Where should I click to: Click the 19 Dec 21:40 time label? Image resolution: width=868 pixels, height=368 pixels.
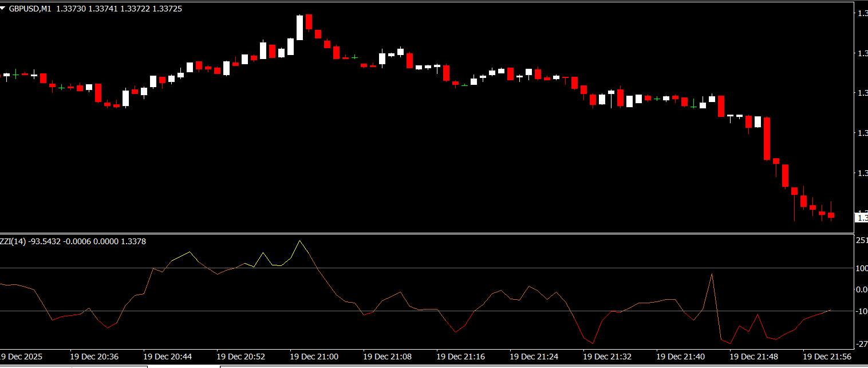pos(680,357)
